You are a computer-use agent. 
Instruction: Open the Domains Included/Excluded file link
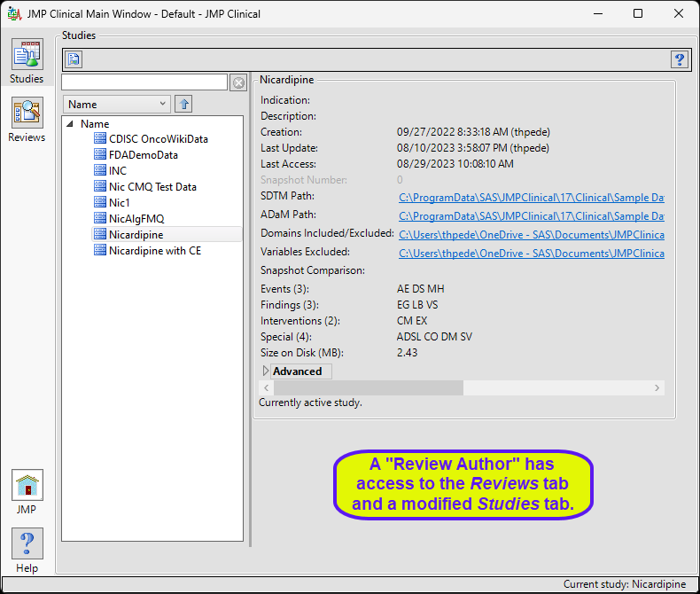click(x=532, y=235)
